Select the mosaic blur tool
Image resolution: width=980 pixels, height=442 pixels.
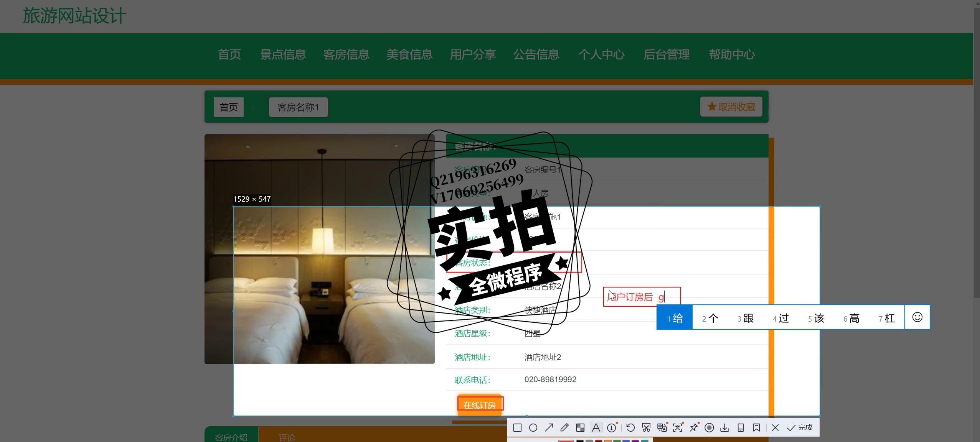pos(580,427)
